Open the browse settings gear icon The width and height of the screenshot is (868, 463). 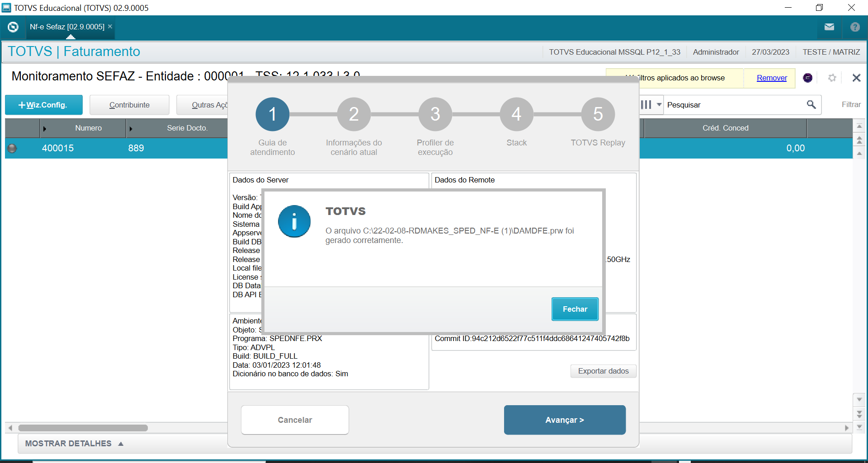[832, 78]
